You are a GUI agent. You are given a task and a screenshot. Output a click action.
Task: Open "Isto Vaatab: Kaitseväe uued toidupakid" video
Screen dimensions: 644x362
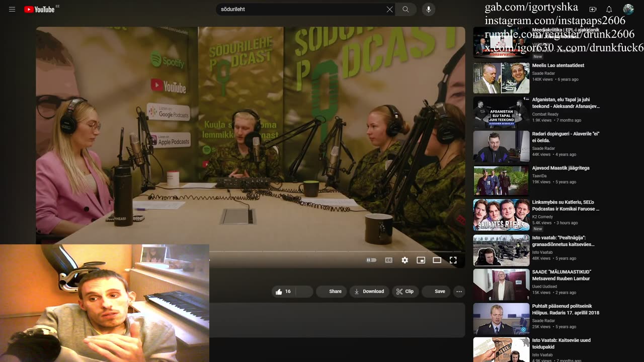pos(561,343)
